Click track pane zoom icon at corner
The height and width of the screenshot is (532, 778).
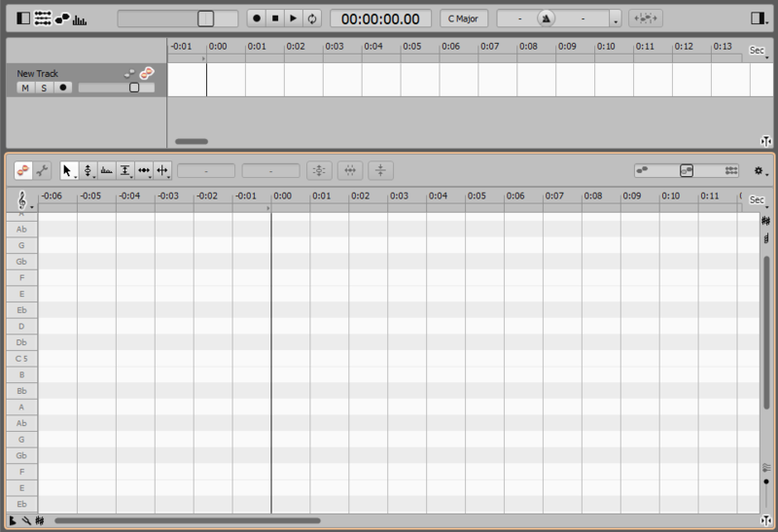765,141
